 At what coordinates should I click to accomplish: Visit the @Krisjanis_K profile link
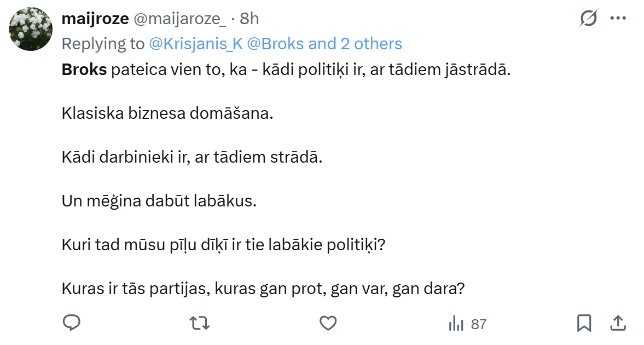coord(195,44)
